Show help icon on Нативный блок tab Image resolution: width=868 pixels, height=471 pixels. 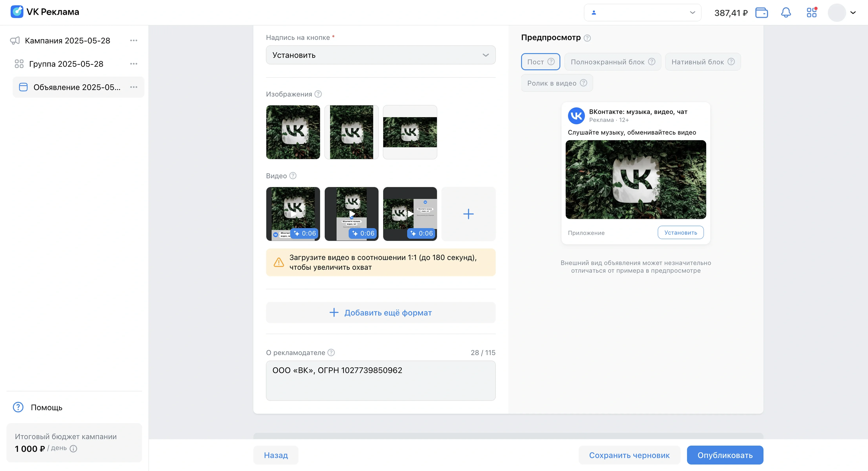coord(731,62)
